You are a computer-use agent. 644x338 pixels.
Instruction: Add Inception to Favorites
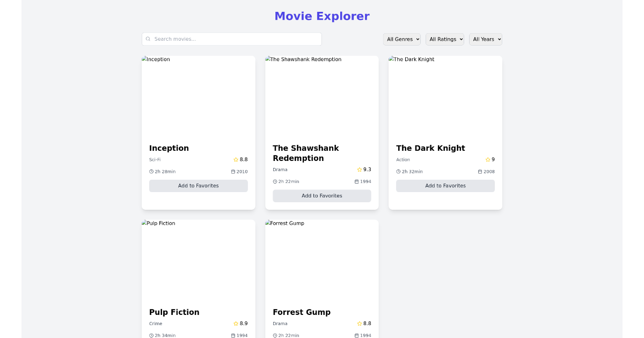coord(198,186)
